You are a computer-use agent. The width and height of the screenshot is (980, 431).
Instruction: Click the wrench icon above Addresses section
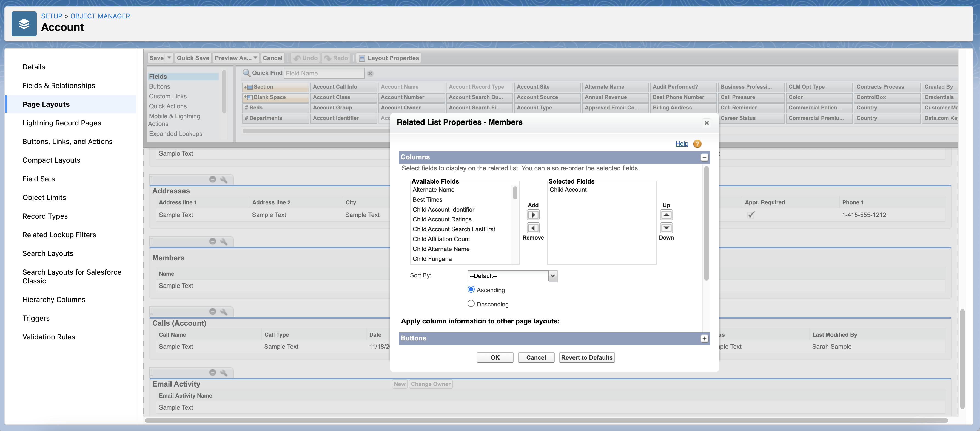coord(224,179)
